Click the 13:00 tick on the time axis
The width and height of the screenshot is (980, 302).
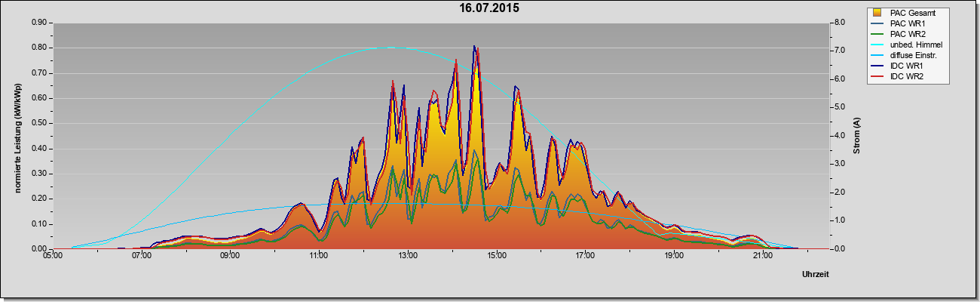click(x=408, y=257)
